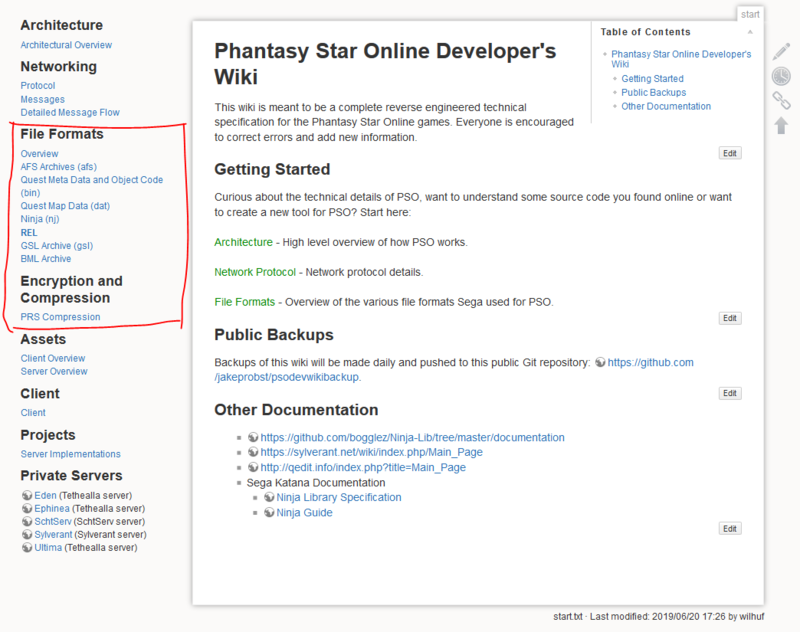
Task: Click the Public Backups section heading
Action: point(273,335)
